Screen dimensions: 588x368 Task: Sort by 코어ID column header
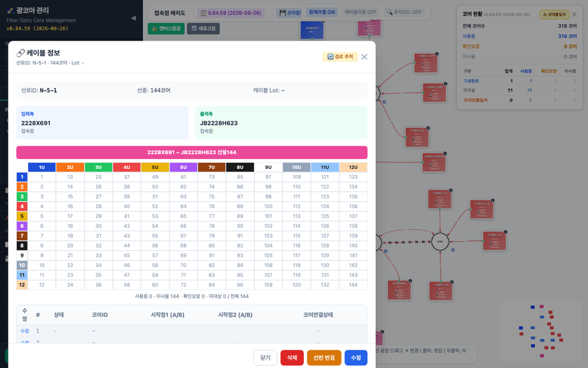[99, 315]
